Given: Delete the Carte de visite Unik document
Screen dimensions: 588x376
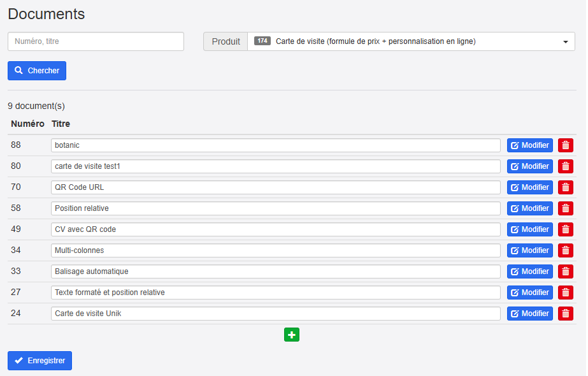Looking at the screenshot, I should point(565,314).
